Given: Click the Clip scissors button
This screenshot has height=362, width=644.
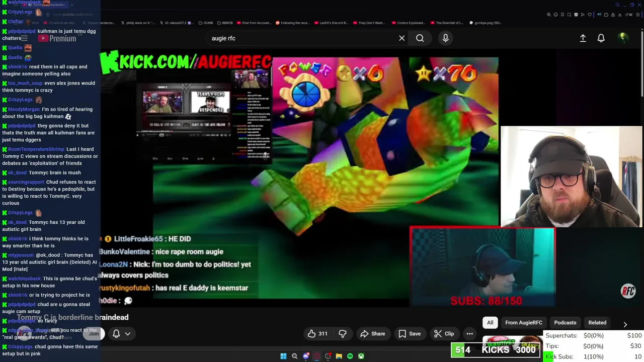Looking at the screenshot, I should (444, 334).
